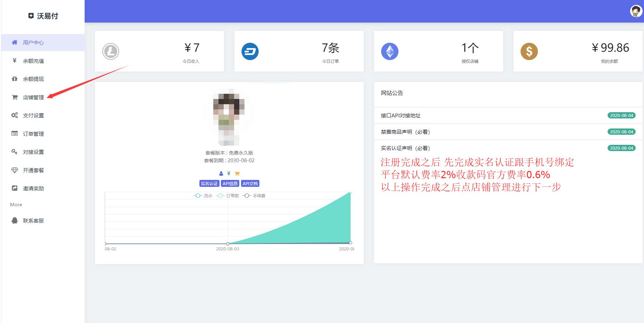Open the 禁售商品声明 announcement
The height and width of the screenshot is (323, 644).
405,132
